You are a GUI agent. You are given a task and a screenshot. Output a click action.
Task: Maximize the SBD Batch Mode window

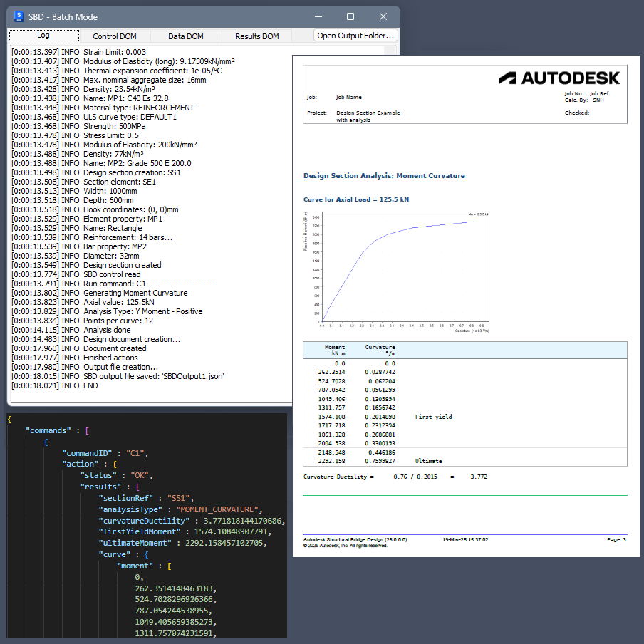point(350,16)
